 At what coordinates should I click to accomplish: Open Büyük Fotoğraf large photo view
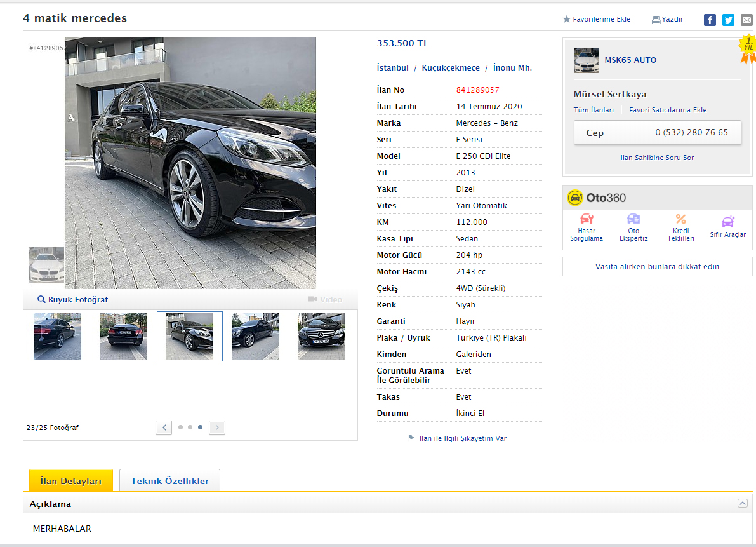click(x=78, y=300)
